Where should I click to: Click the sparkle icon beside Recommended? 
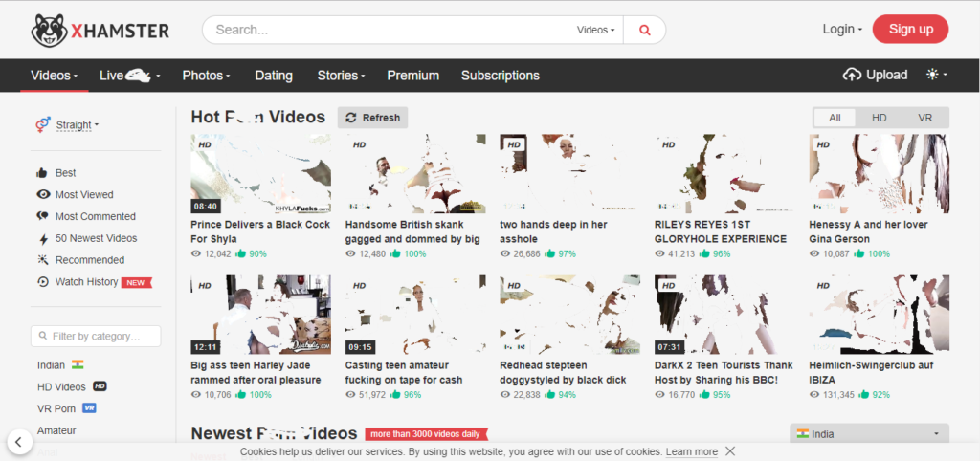42,260
